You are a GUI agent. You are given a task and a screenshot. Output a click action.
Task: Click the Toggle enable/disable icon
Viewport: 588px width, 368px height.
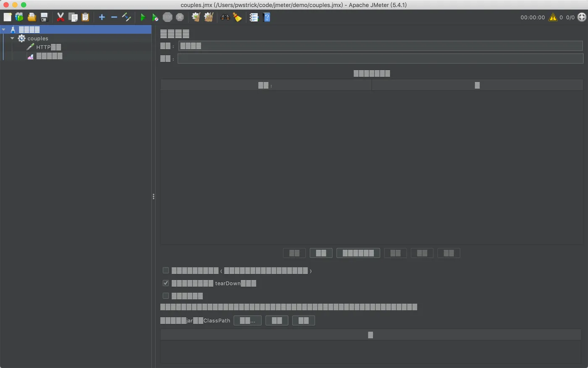click(x=126, y=17)
